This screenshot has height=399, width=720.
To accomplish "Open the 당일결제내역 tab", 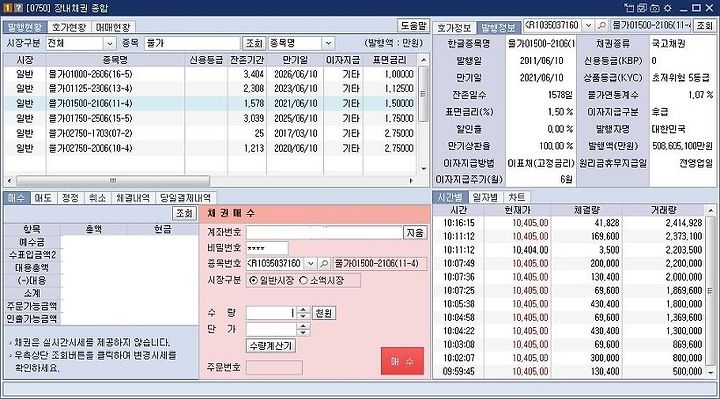I will [186, 198].
